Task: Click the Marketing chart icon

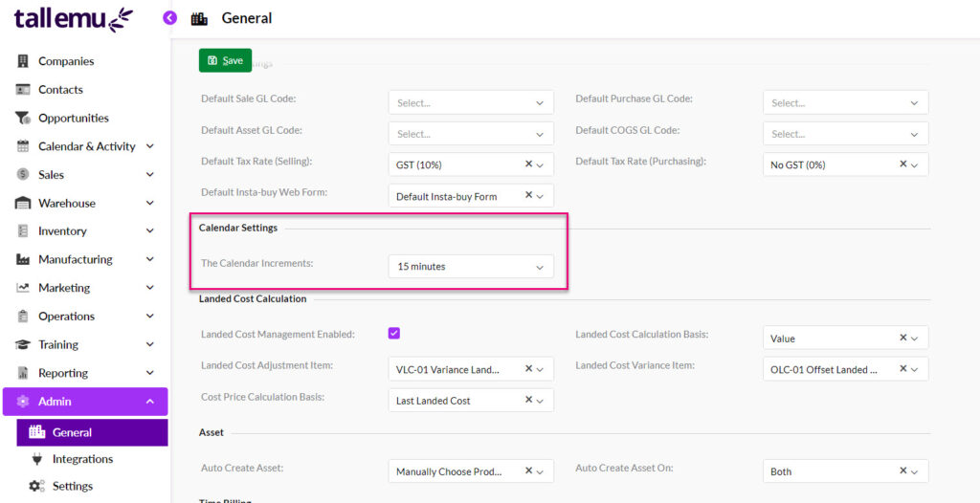Action: coord(23,288)
